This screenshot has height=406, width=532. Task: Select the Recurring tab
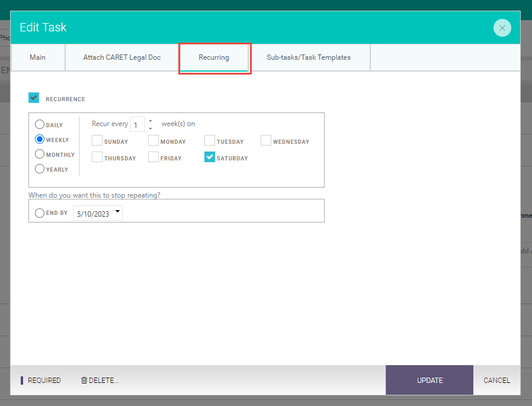click(214, 57)
